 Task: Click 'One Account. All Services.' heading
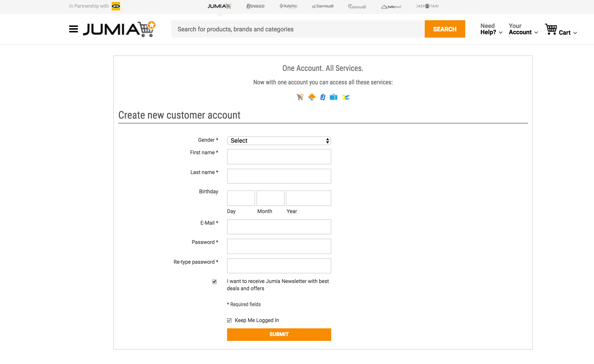click(x=323, y=68)
